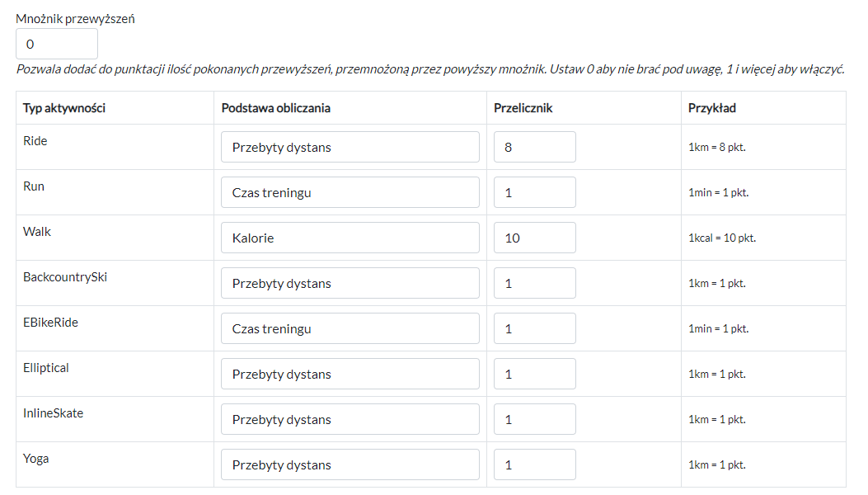Open the Run calculation basis dropdown
The image size is (868, 495).
(350, 192)
